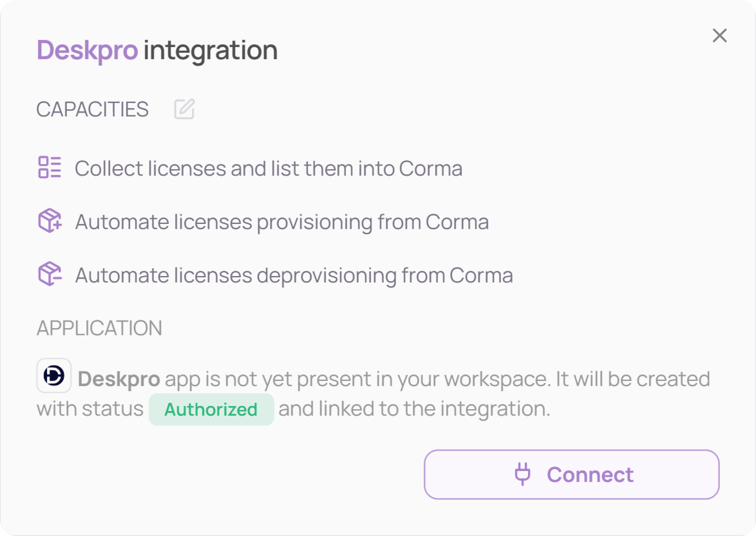Click the word 'integration' in the title
The image size is (756, 536).
(210, 50)
